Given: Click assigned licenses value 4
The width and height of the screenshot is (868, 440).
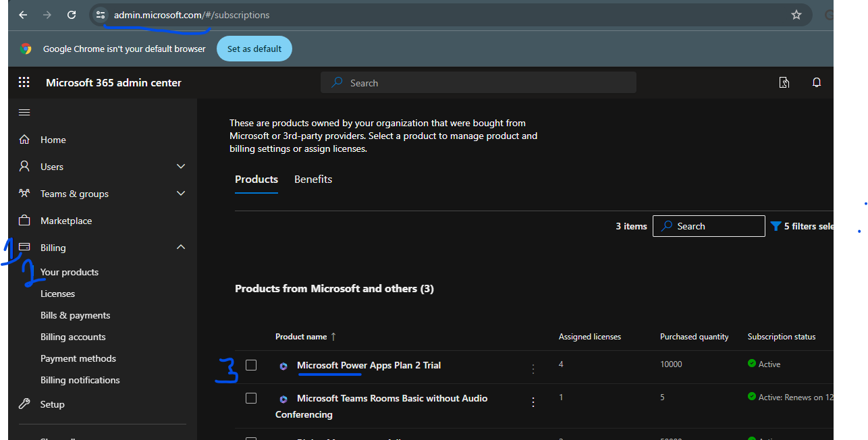Looking at the screenshot, I should pos(561,364).
